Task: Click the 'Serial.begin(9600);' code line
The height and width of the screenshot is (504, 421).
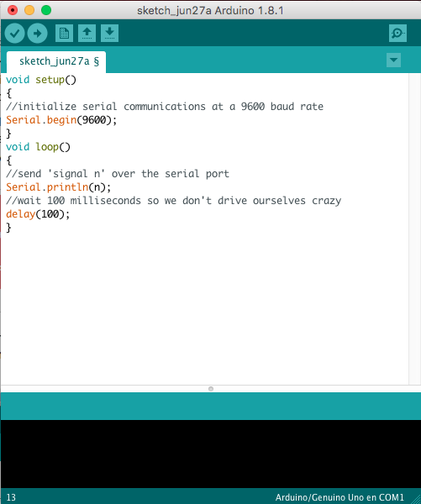Action: point(61,120)
